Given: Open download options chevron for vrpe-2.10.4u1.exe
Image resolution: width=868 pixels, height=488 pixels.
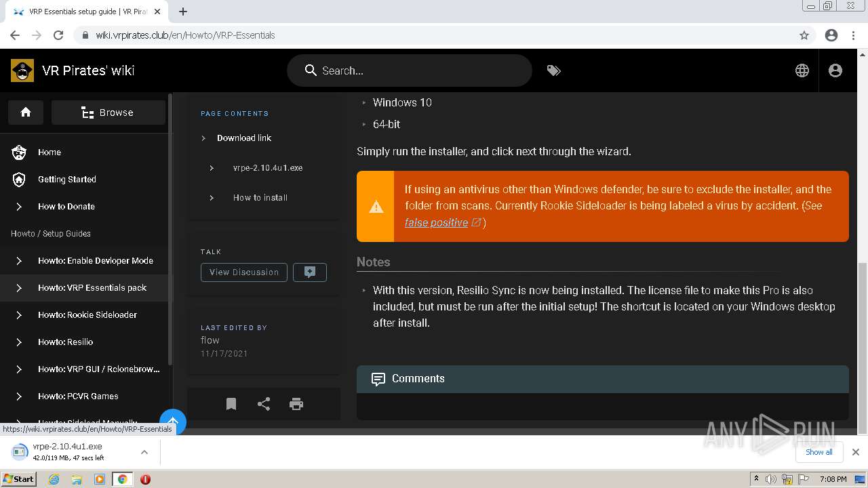Looking at the screenshot, I should click(x=144, y=452).
